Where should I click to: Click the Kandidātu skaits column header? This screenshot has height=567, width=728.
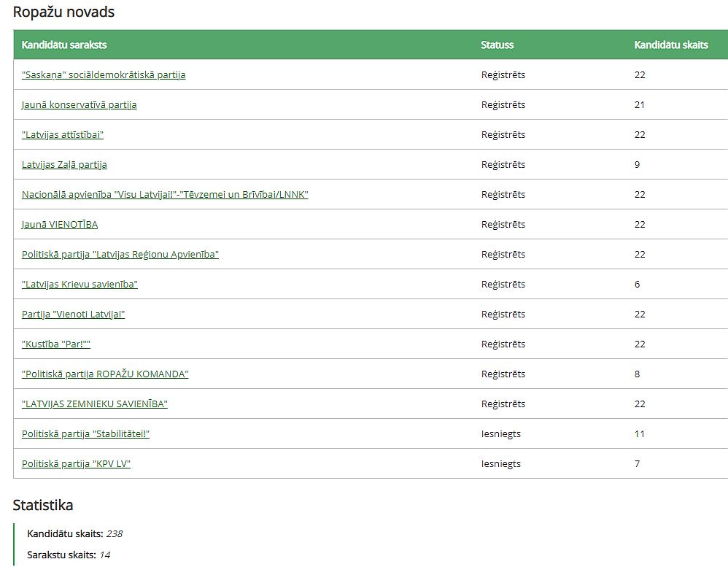tap(671, 45)
